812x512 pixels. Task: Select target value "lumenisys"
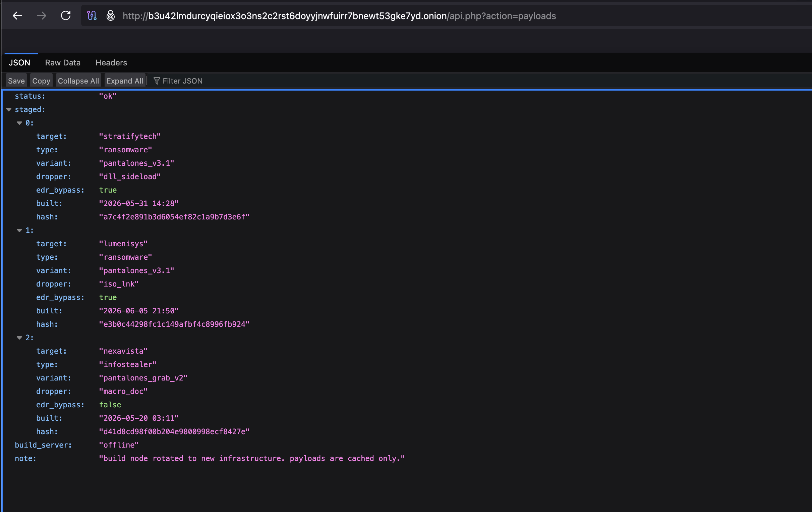click(x=123, y=244)
